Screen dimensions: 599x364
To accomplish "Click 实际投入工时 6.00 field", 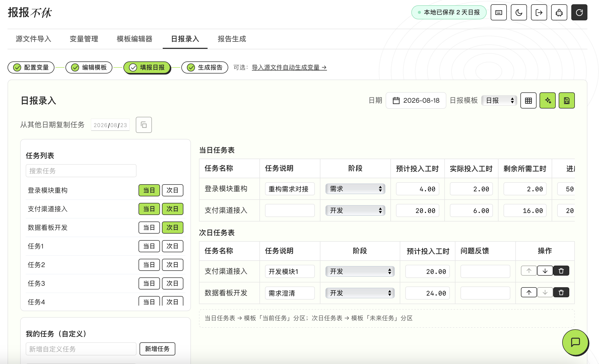I will point(471,210).
